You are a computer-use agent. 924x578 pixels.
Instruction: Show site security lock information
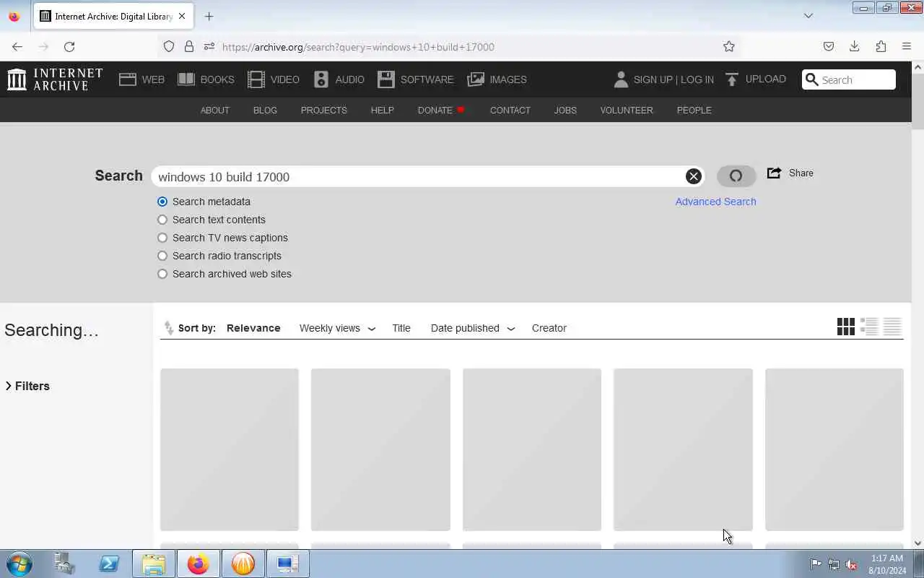pos(189,46)
